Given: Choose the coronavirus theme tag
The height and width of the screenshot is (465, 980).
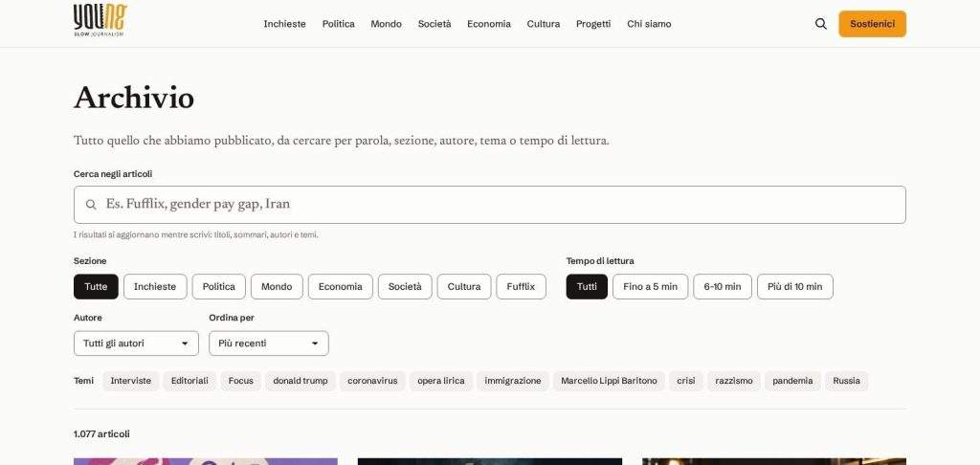Looking at the screenshot, I should (x=372, y=381).
